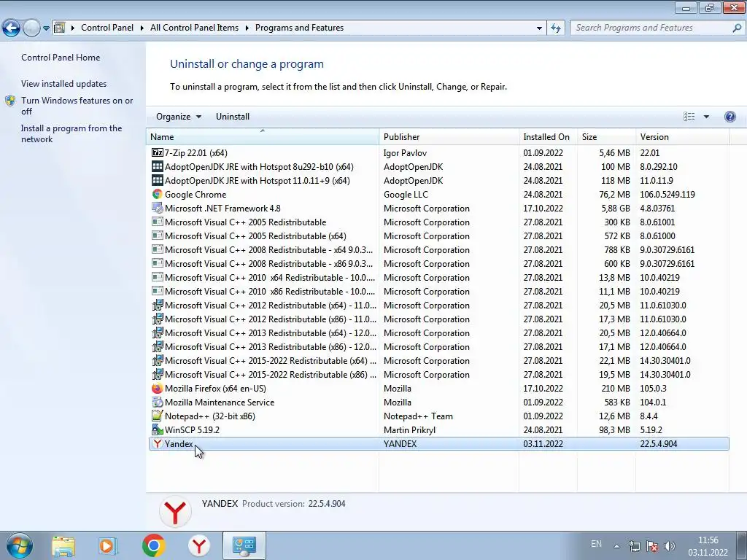The height and width of the screenshot is (560, 747).
Task: Click the Mozilla Firefox icon in the list
Action: (158, 389)
